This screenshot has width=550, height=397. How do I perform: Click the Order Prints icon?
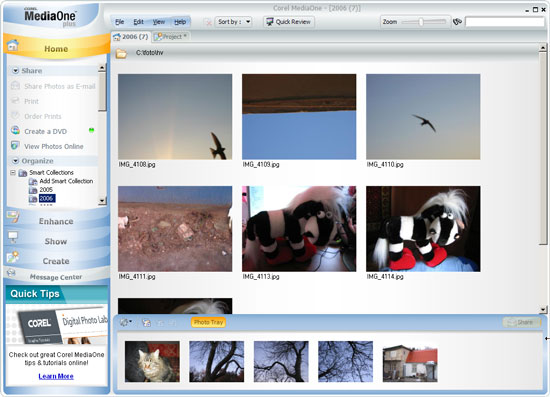click(x=15, y=116)
